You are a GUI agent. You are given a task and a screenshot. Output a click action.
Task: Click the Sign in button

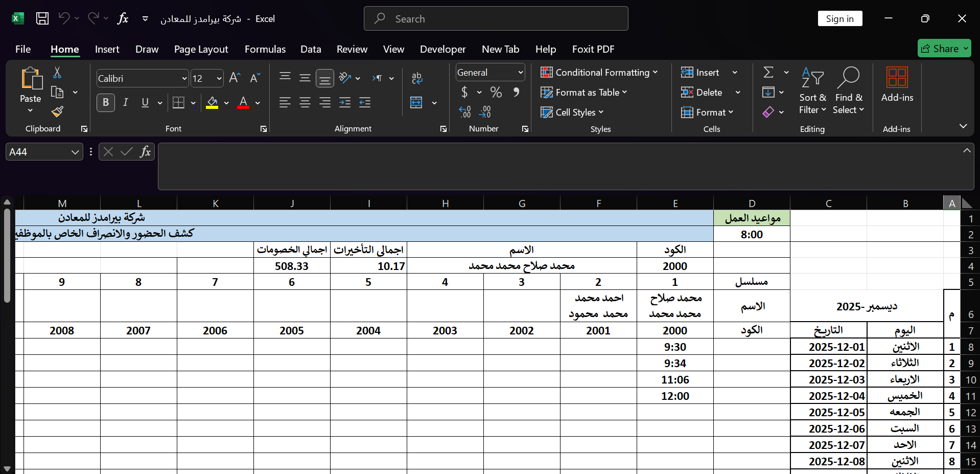click(839, 19)
